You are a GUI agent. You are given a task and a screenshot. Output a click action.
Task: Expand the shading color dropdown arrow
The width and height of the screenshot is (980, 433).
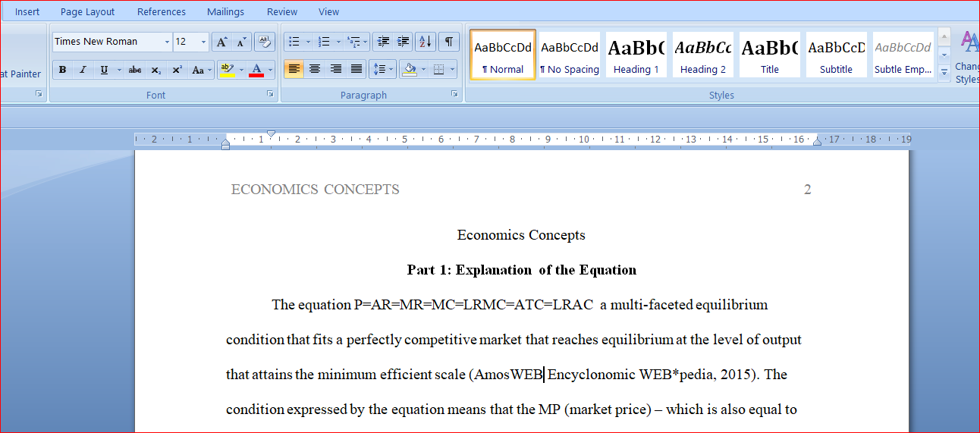click(x=423, y=70)
